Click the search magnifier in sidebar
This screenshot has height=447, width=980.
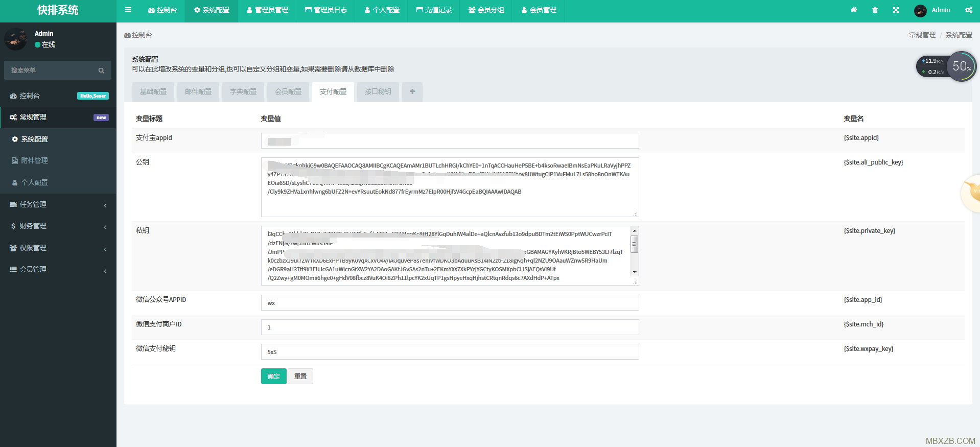click(x=101, y=70)
